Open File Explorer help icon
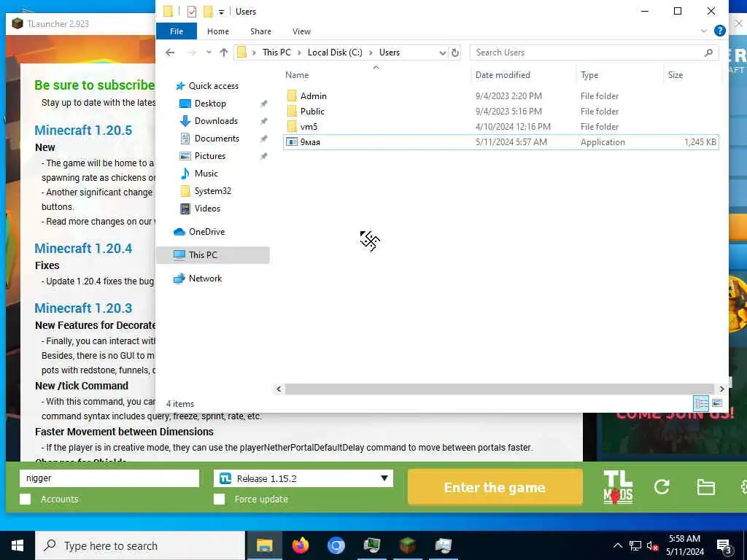Image resolution: width=747 pixels, height=560 pixels. point(720,31)
